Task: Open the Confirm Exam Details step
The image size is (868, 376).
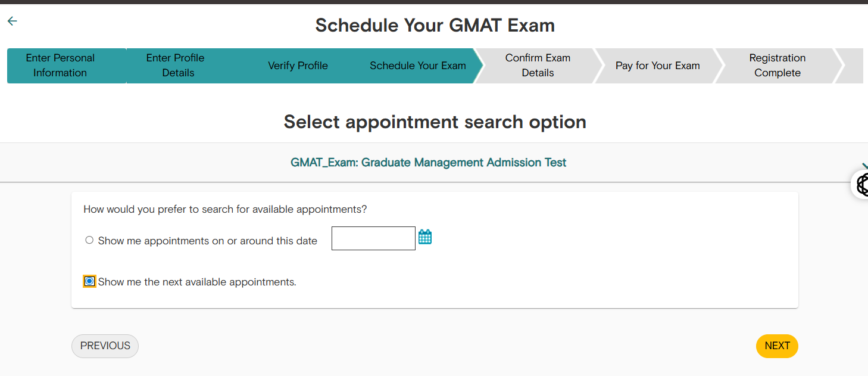Action: pyautogui.click(x=538, y=66)
